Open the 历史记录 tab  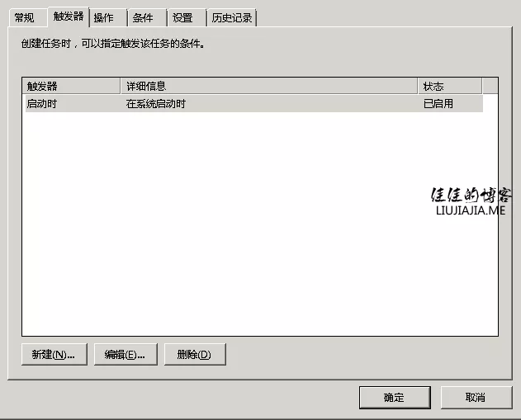point(231,18)
